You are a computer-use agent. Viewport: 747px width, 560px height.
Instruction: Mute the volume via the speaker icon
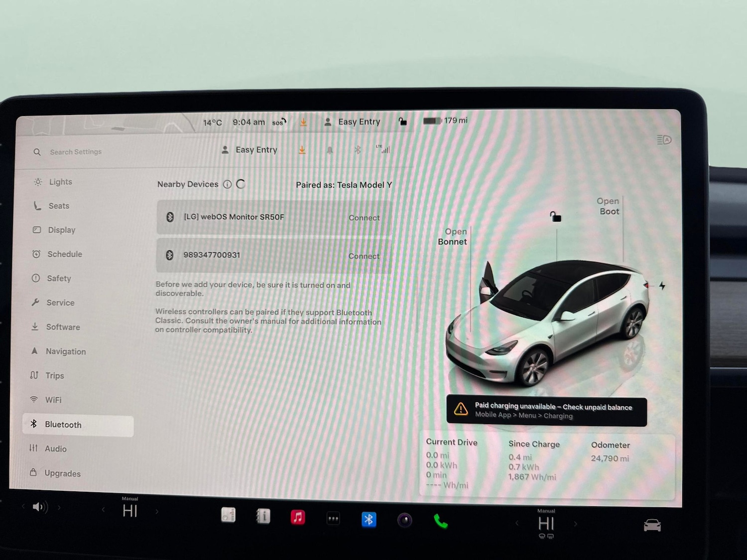pos(39,507)
